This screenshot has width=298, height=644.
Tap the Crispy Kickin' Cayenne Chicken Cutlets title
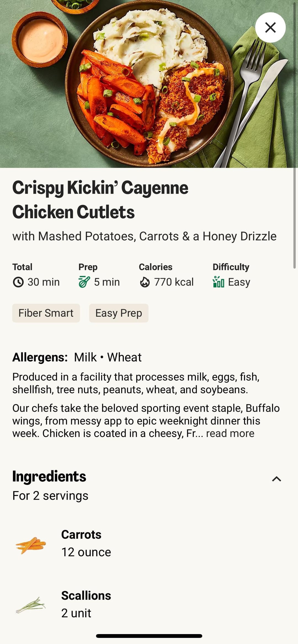point(100,200)
